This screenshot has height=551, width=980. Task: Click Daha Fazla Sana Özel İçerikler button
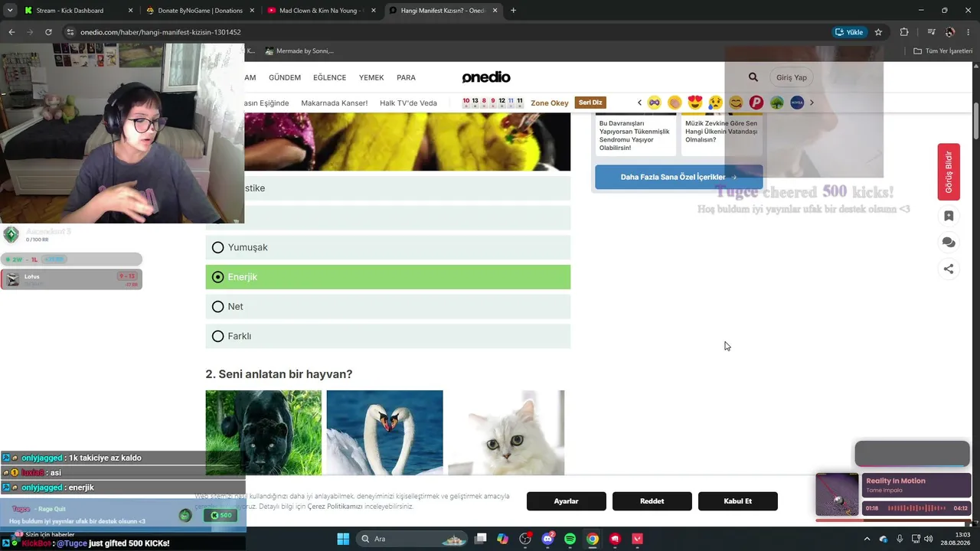point(678,177)
